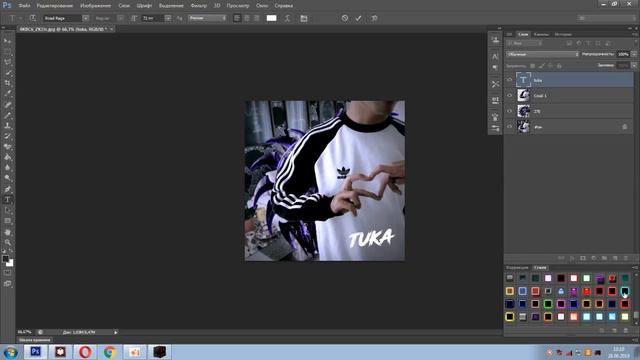Select the Zoom tool in the toolbox
640x360 pixels.
point(7,242)
